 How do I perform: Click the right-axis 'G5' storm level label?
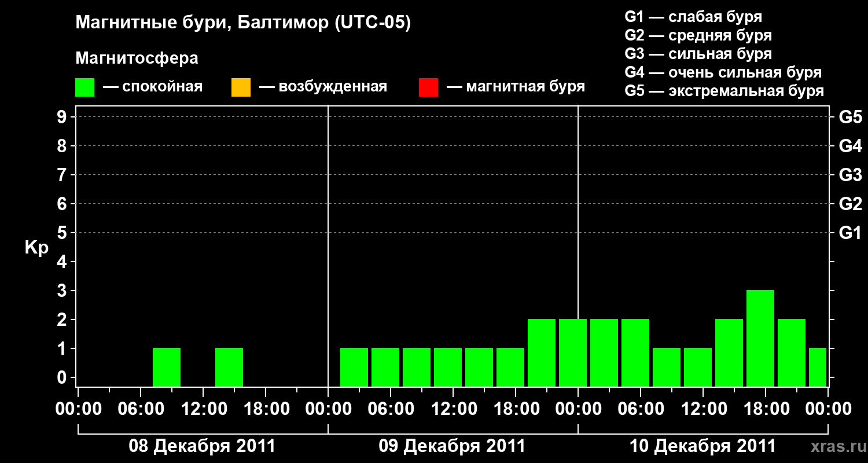coord(850,117)
